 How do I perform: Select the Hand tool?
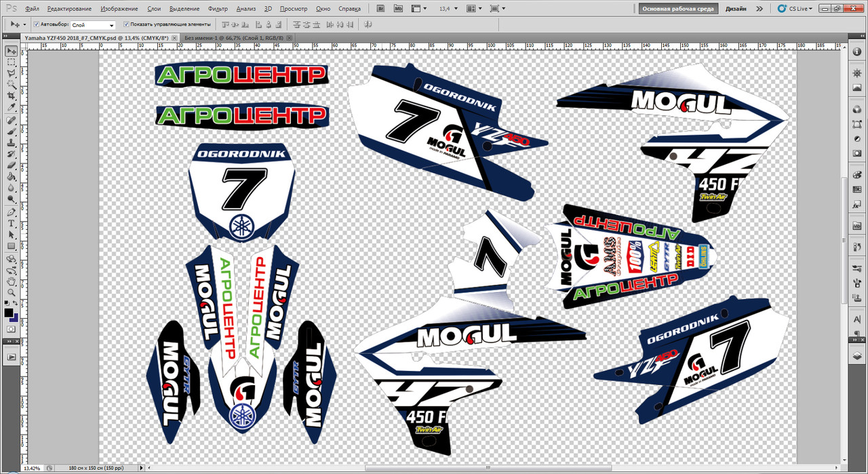tap(12, 281)
